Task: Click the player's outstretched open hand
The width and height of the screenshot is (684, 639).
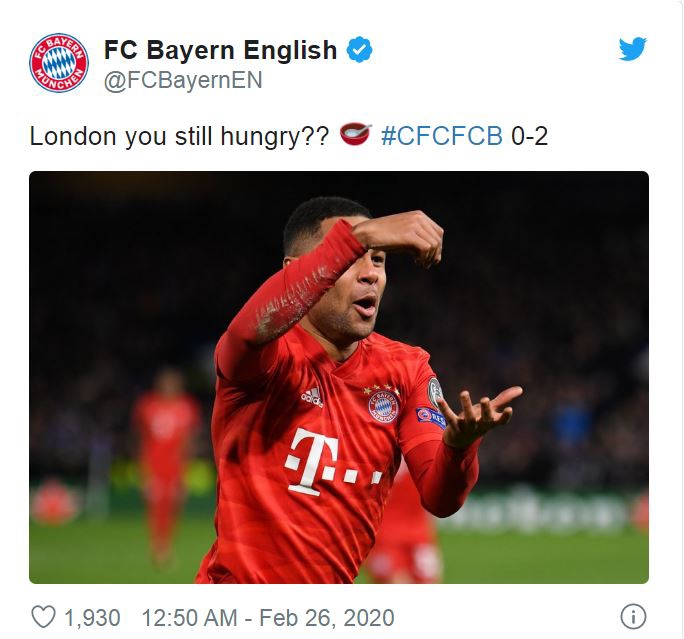Action: [x=480, y=412]
